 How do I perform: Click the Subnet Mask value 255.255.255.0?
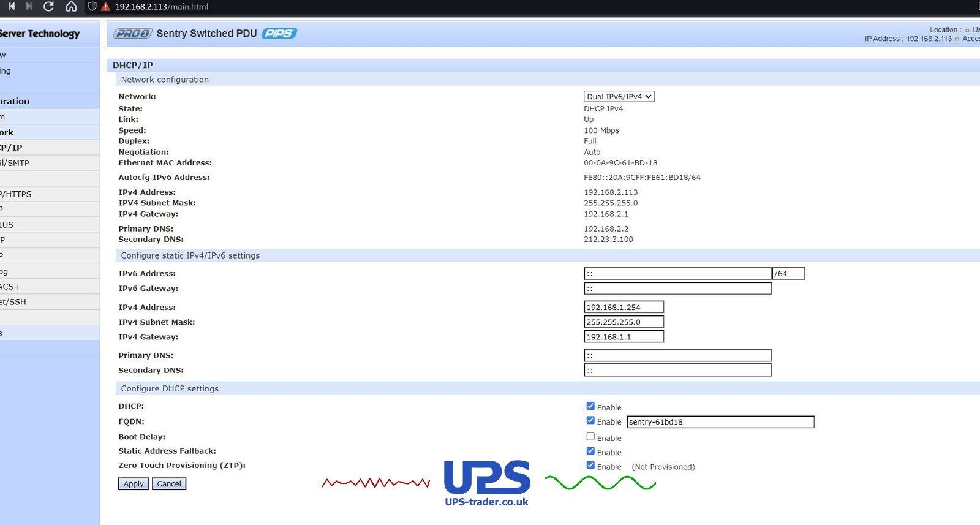click(611, 203)
